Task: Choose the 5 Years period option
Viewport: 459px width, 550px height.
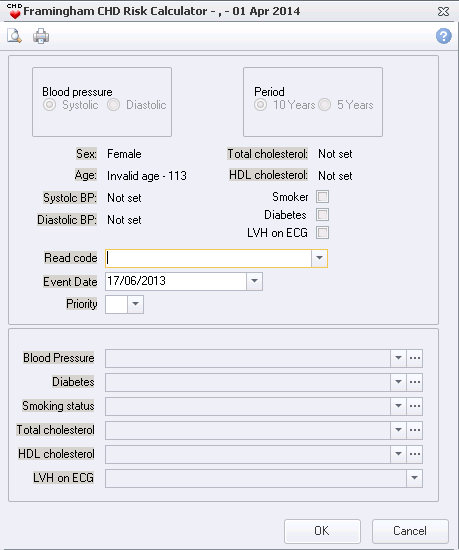Action: 325,105
